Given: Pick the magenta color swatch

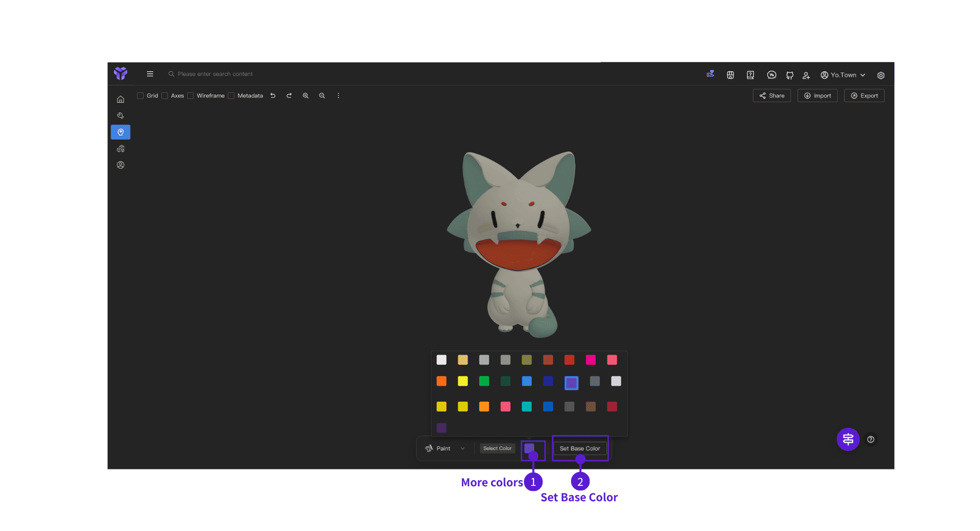Looking at the screenshot, I should click(591, 360).
